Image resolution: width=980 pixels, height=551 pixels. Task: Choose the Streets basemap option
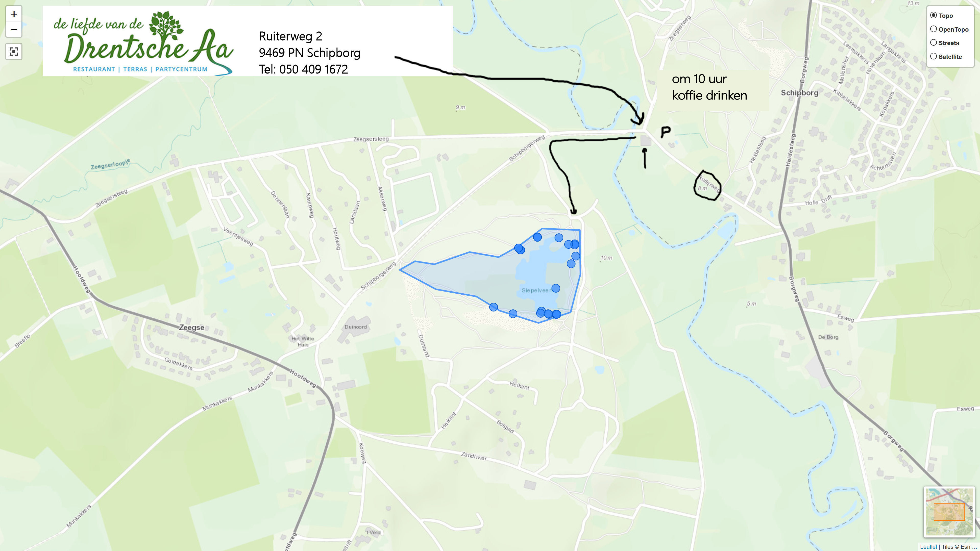[934, 43]
